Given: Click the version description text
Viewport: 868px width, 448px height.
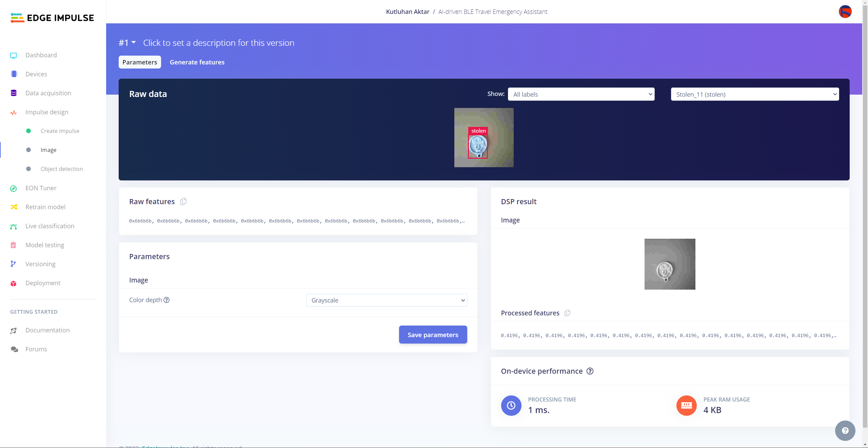Looking at the screenshot, I should [219, 43].
